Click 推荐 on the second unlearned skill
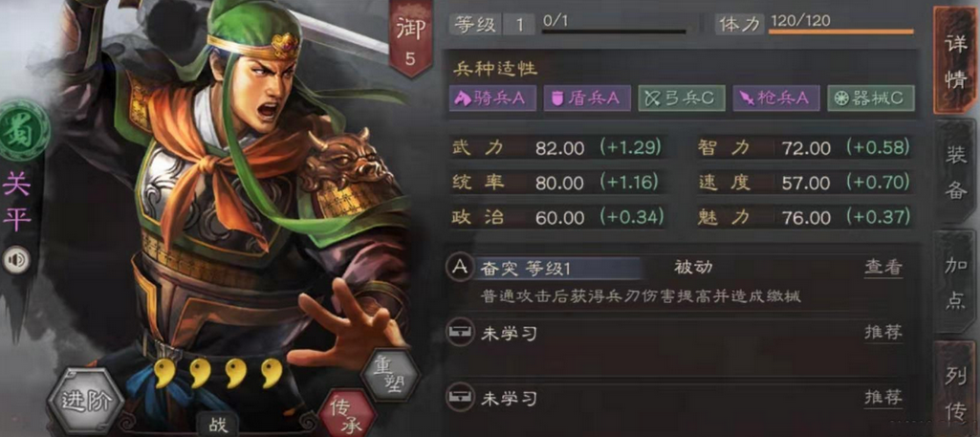 (883, 398)
